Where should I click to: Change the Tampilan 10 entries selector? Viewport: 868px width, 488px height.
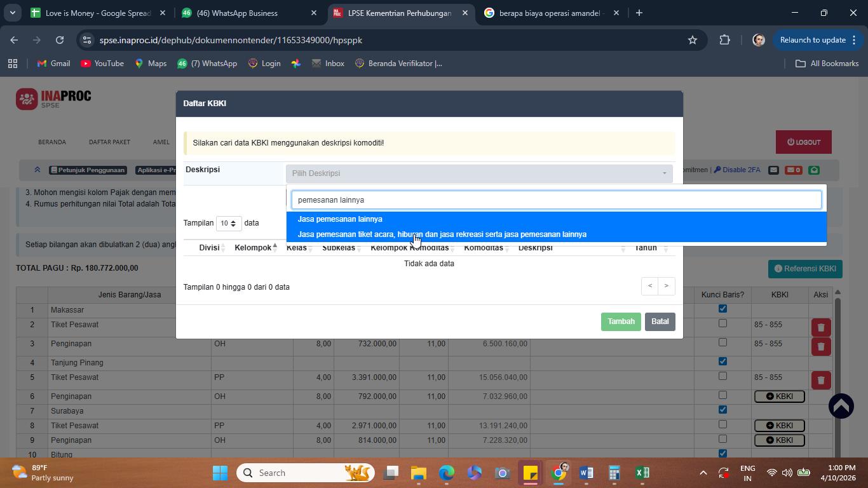coord(229,223)
